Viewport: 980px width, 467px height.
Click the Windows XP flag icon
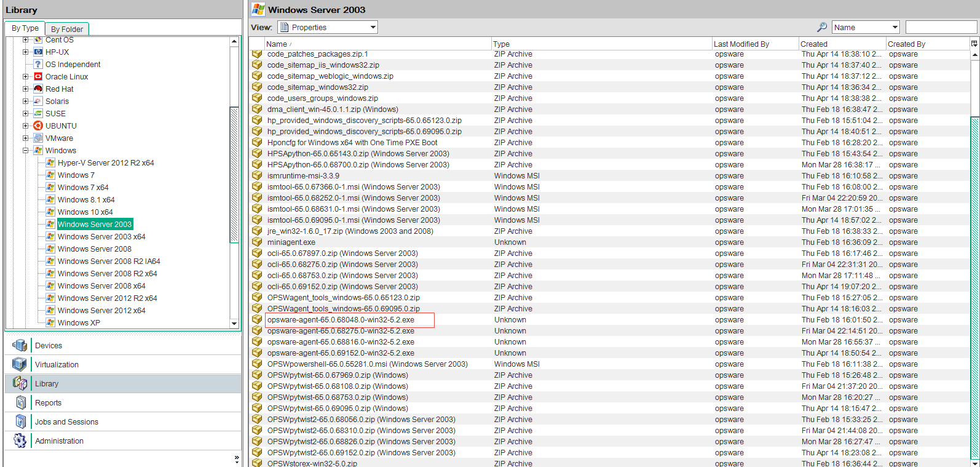[50, 322]
